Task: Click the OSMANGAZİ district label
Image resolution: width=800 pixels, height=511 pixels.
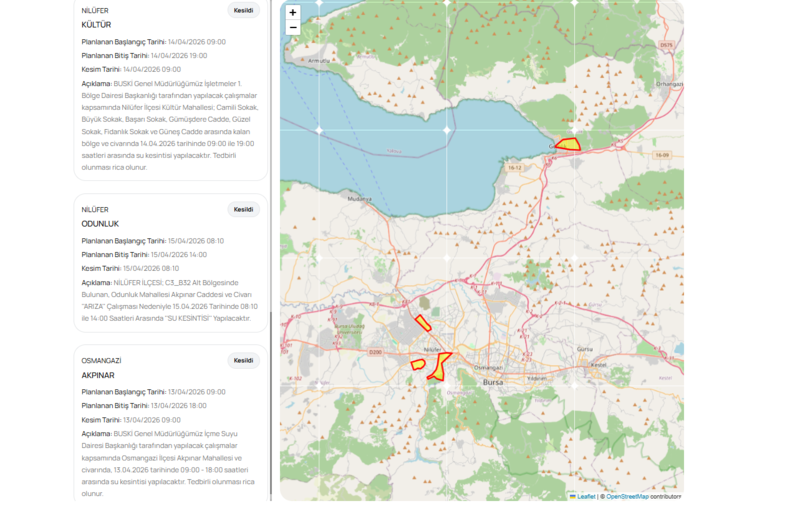Action: click(x=102, y=361)
